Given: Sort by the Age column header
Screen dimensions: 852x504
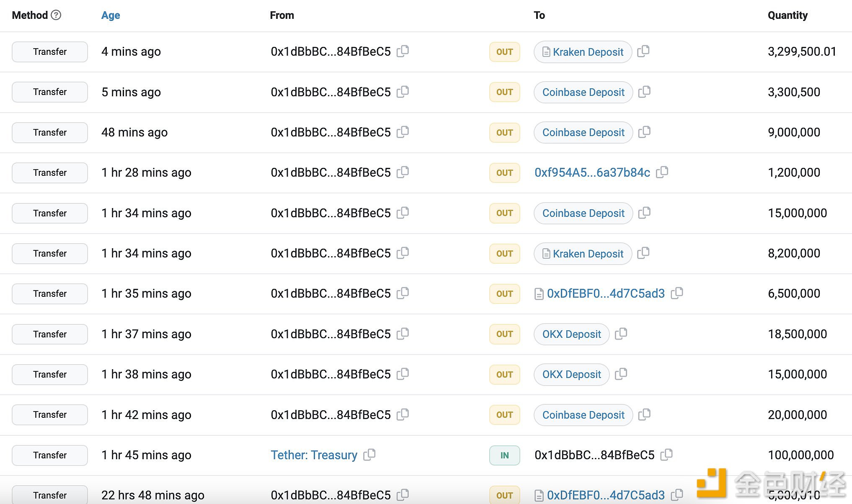Looking at the screenshot, I should pos(111,15).
